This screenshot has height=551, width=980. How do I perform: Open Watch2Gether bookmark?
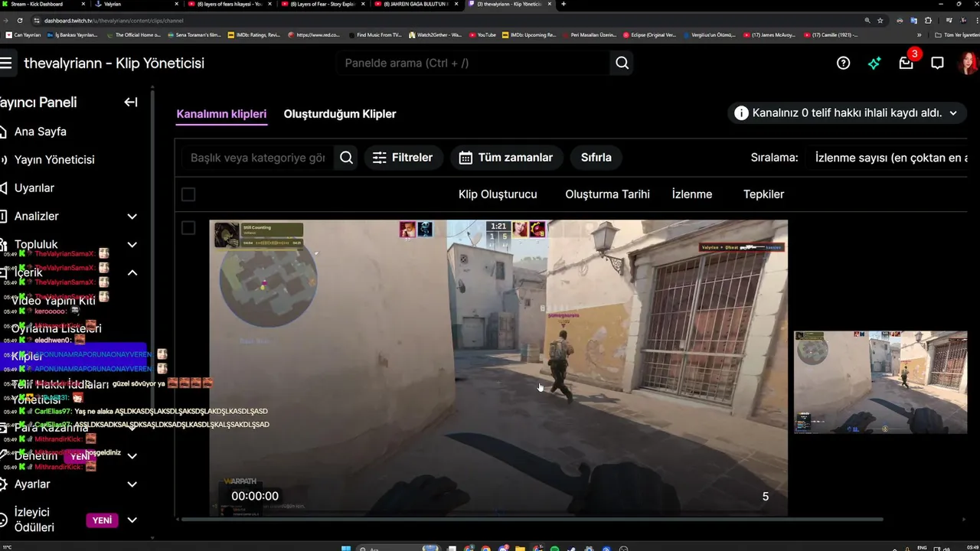click(x=435, y=34)
